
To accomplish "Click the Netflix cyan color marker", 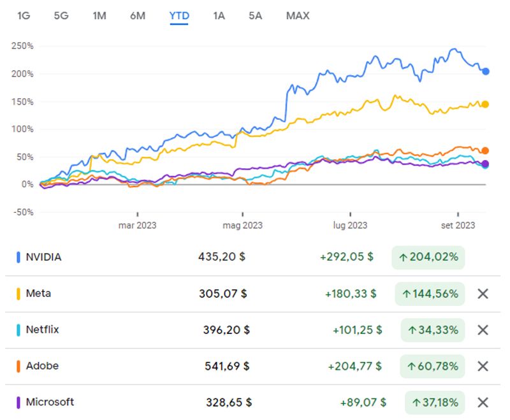I will click(19, 330).
